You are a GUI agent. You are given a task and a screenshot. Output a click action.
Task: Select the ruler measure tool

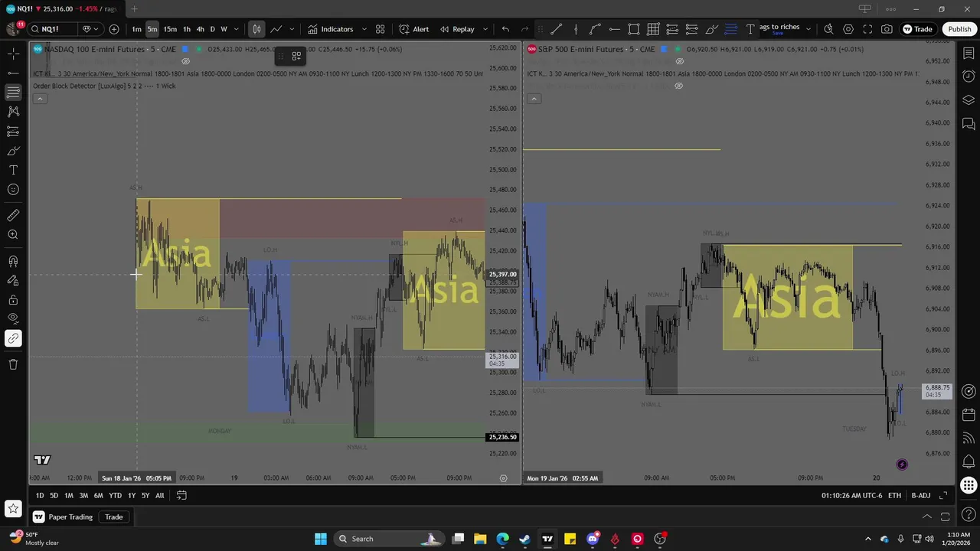pyautogui.click(x=13, y=215)
